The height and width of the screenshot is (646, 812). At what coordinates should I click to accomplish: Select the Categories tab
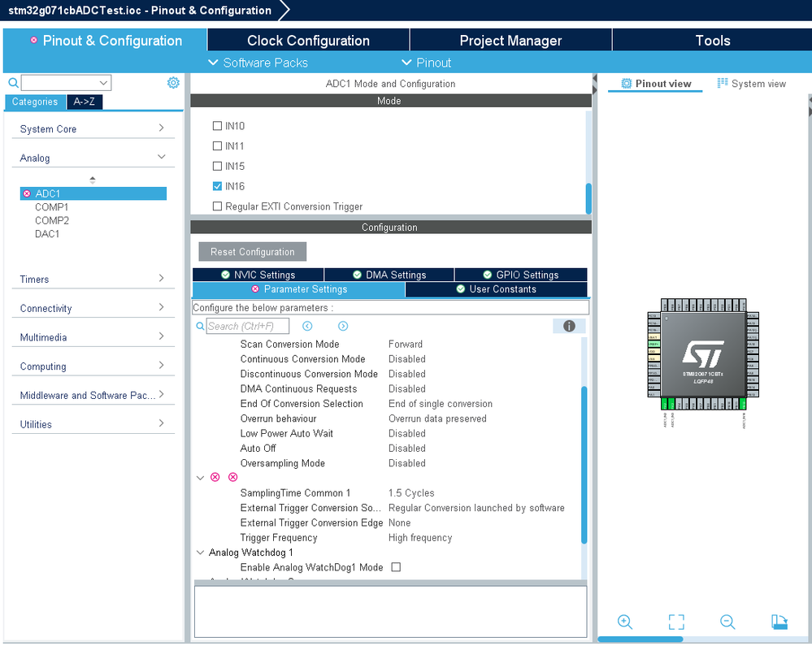pyautogui.click(x=35, y=102)
